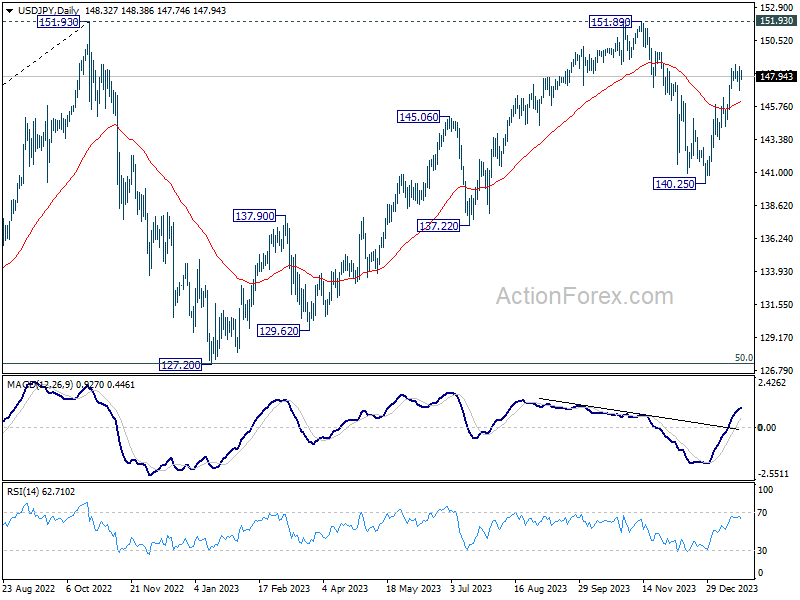Click the RSI 70 level label

762,513
